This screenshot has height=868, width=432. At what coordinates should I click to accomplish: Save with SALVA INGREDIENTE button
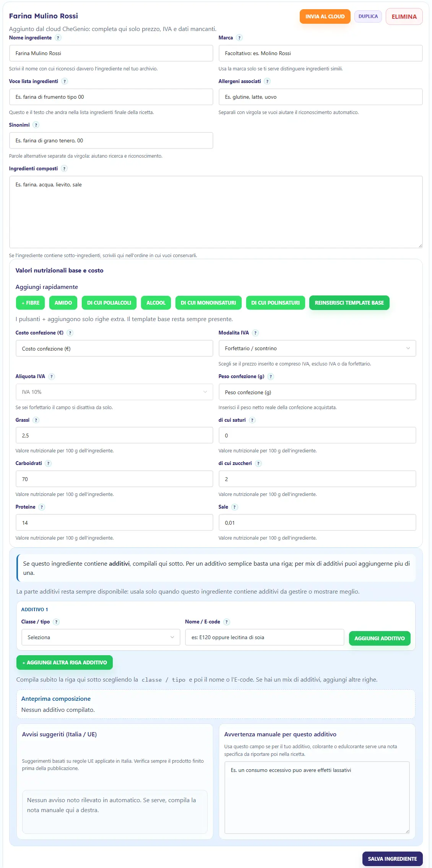point(393,859)
